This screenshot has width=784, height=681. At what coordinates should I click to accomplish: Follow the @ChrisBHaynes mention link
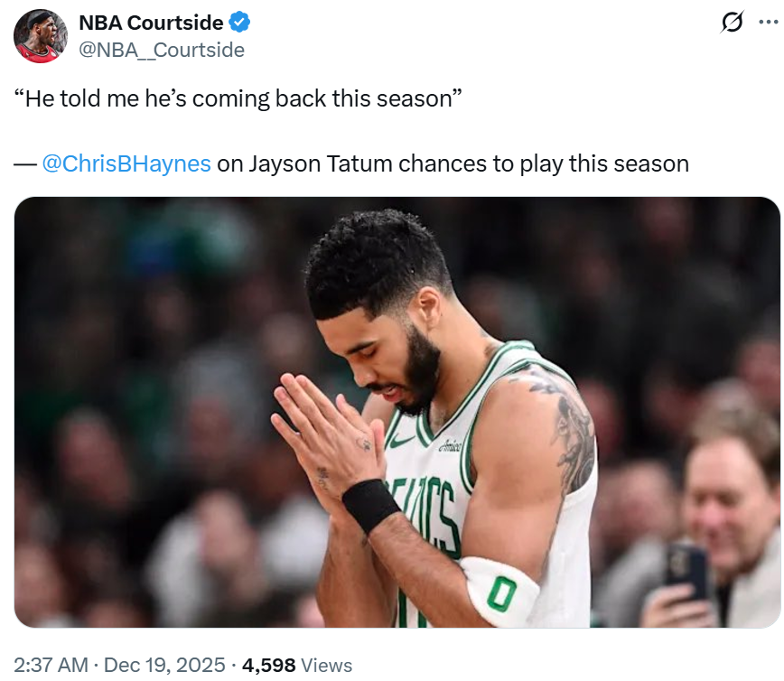click(126, 163)
